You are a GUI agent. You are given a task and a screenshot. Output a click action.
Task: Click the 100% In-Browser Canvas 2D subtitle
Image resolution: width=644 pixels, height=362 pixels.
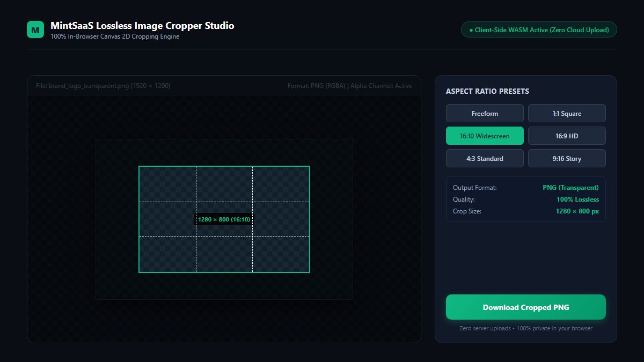(115, 36)
